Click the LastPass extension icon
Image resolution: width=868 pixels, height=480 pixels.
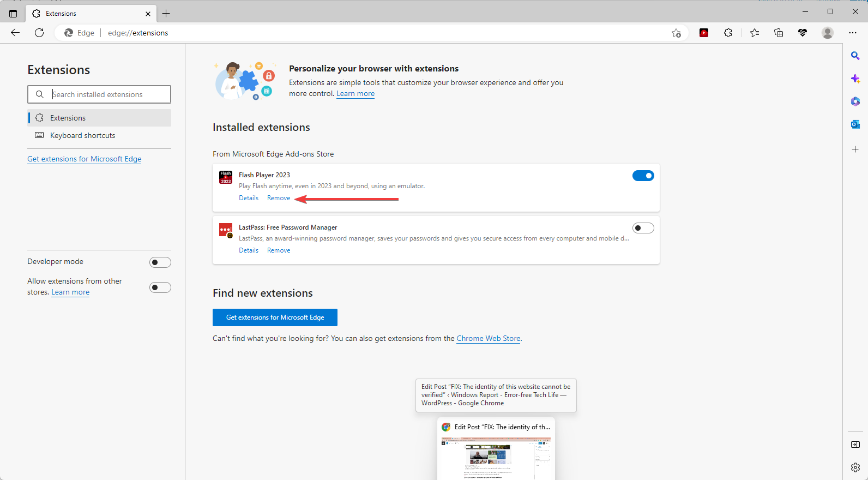226,230
